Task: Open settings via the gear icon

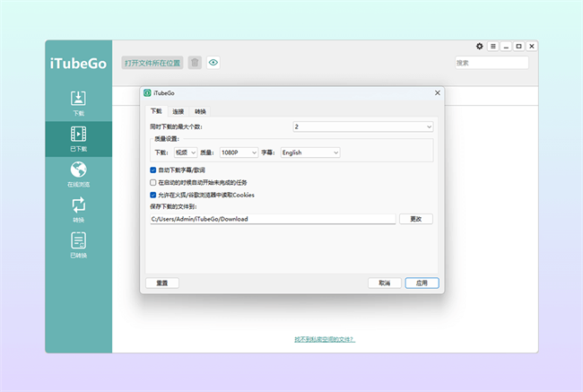Action: [479, 46]
